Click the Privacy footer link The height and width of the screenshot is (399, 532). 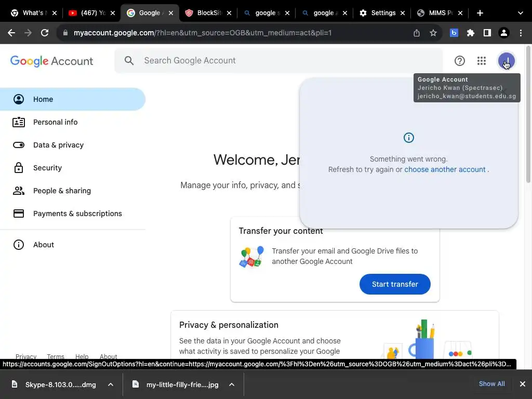click(26, 356)
